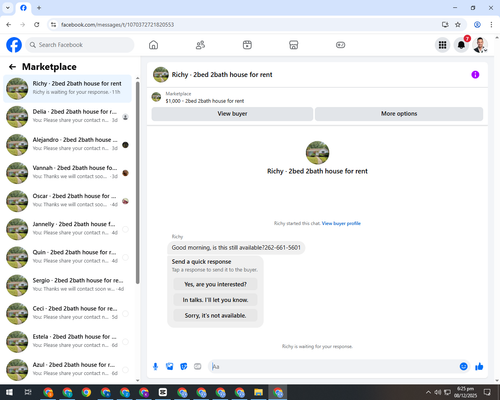
Task: Open the notifications bell
Action: click(x=461, y=45)
